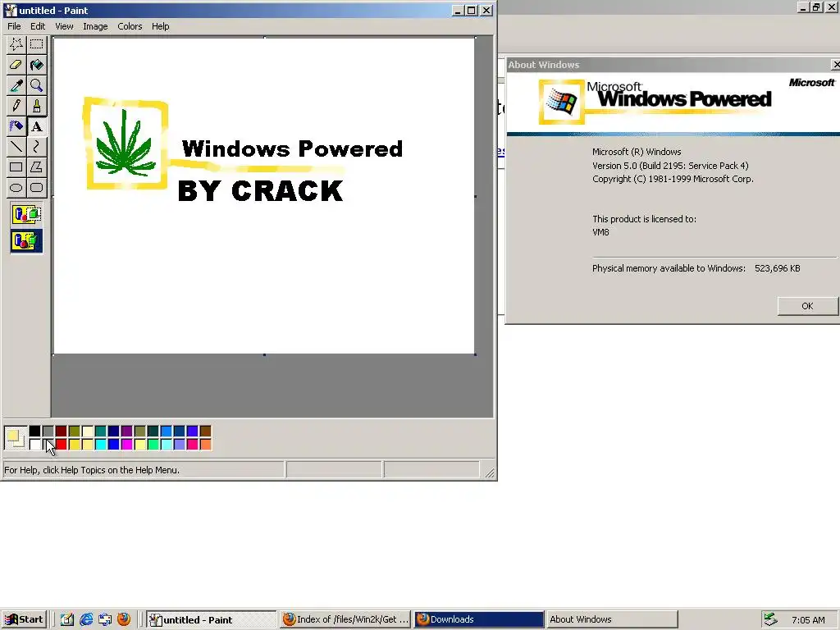This screenshot has height=630, width=840.
Task: Launch Firefox from quick launch
Action: (x=124, y=619)
